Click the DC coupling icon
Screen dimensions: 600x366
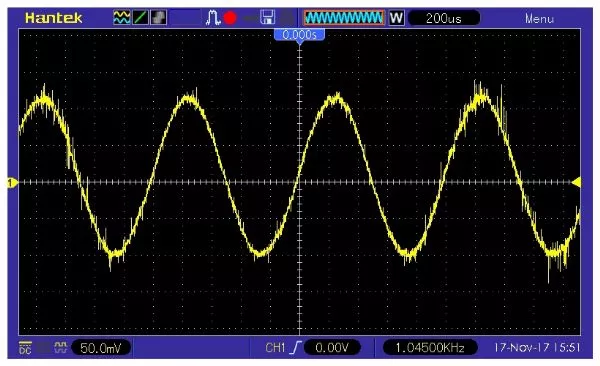pos(25,347)
